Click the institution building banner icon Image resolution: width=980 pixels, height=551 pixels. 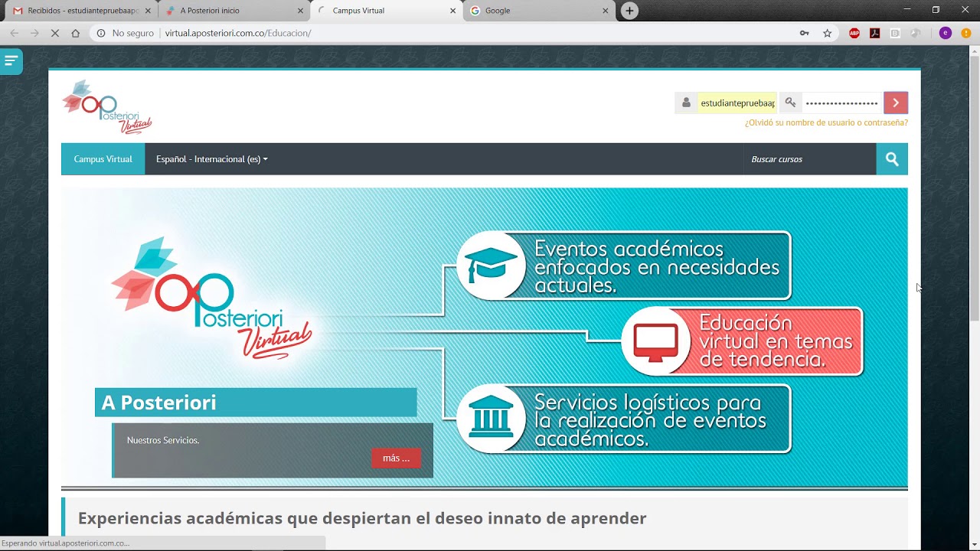[x=492, y=419]
